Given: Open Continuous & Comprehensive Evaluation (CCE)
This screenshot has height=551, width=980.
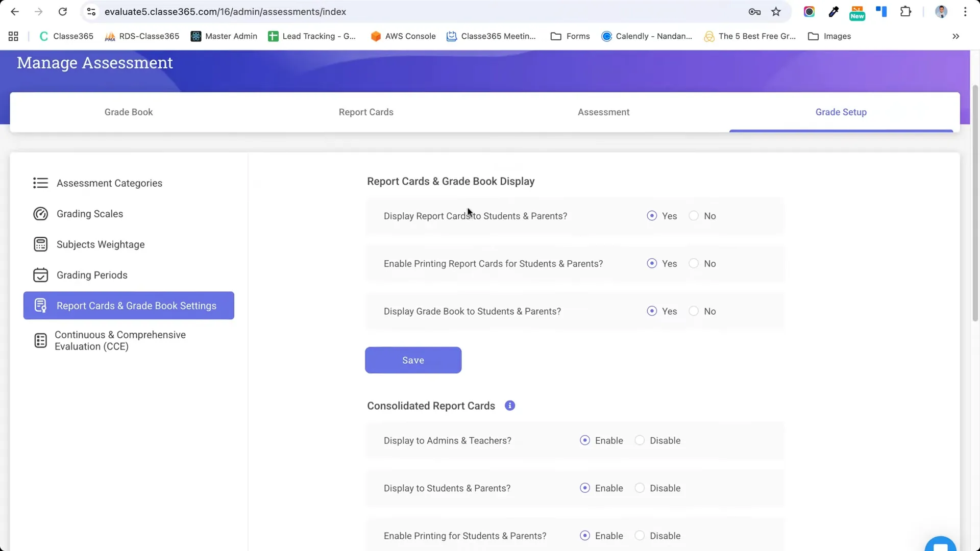Looking at the screenshot, I should [120, 340].
